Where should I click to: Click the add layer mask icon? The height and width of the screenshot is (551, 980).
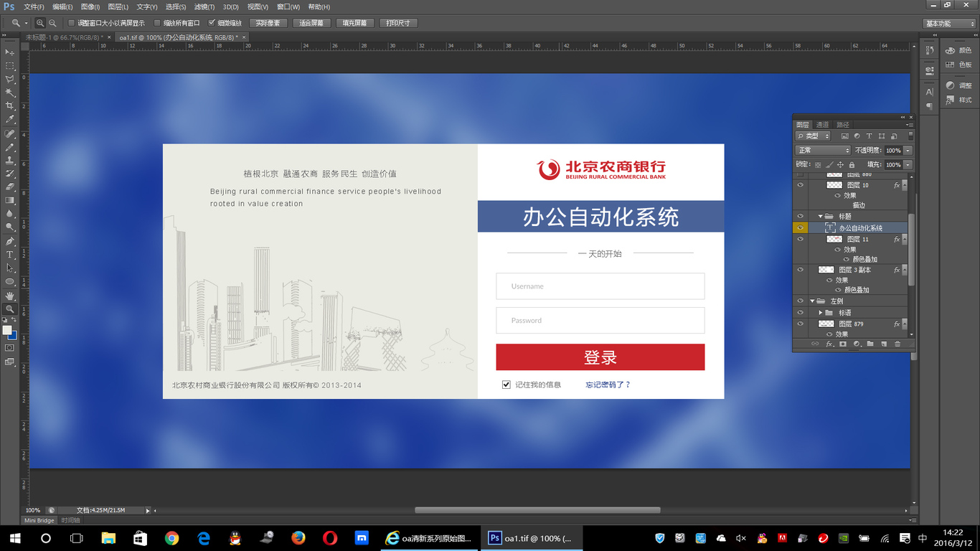click(843, 344)
